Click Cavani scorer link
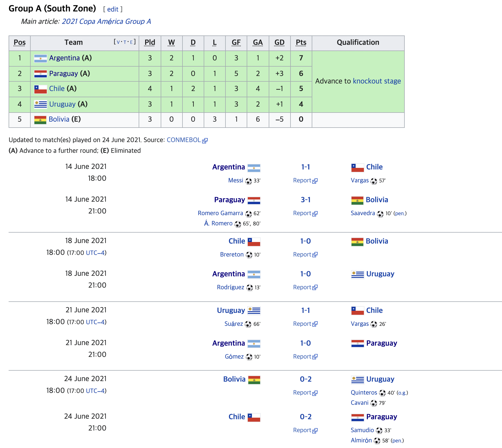 click(360, 403)
